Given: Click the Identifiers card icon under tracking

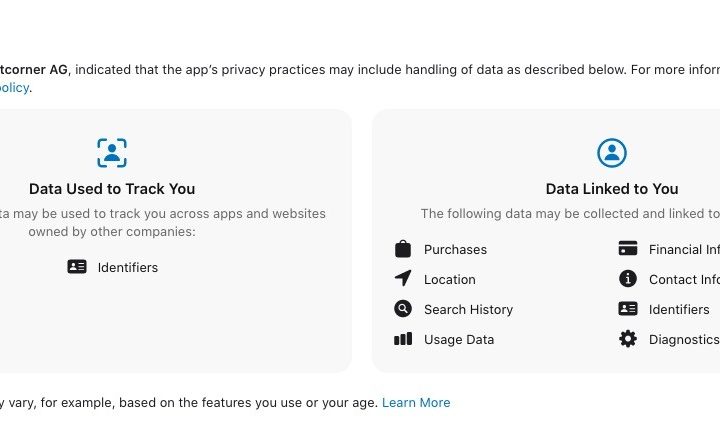Looking at the screenshot, I should tap(77, 267).
